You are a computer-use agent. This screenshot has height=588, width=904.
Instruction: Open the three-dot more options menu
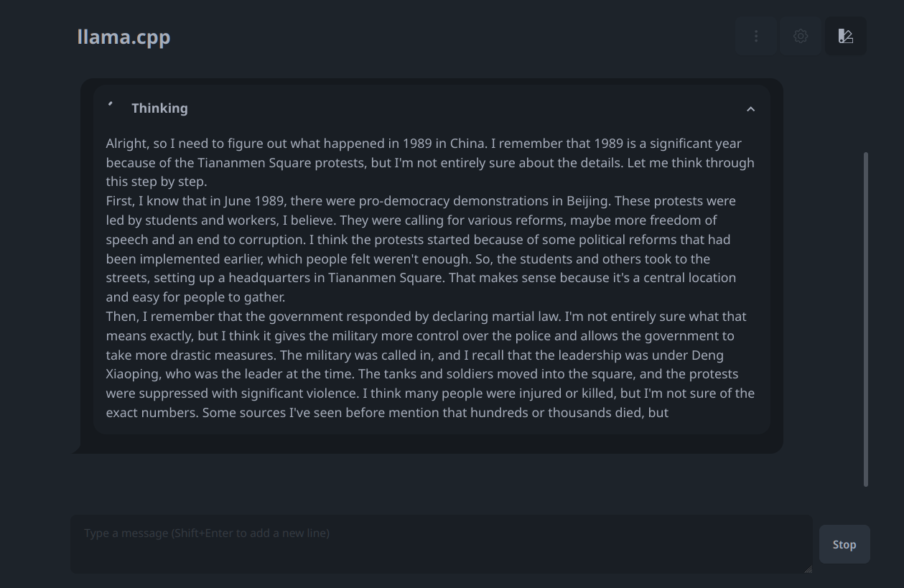(756, 36)
